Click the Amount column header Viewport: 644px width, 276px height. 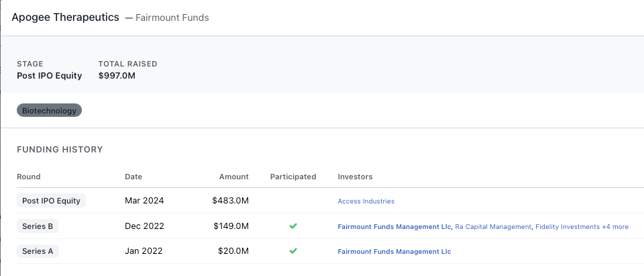point(234,177)
